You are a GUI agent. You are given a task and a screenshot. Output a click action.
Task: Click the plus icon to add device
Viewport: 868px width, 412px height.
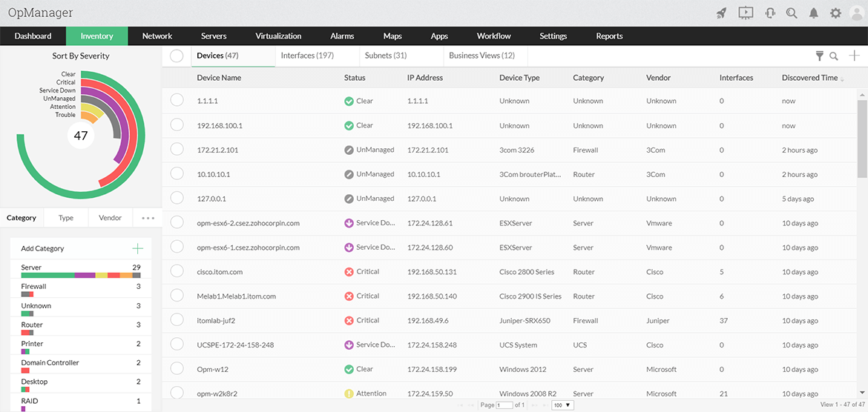pos(855,56)
